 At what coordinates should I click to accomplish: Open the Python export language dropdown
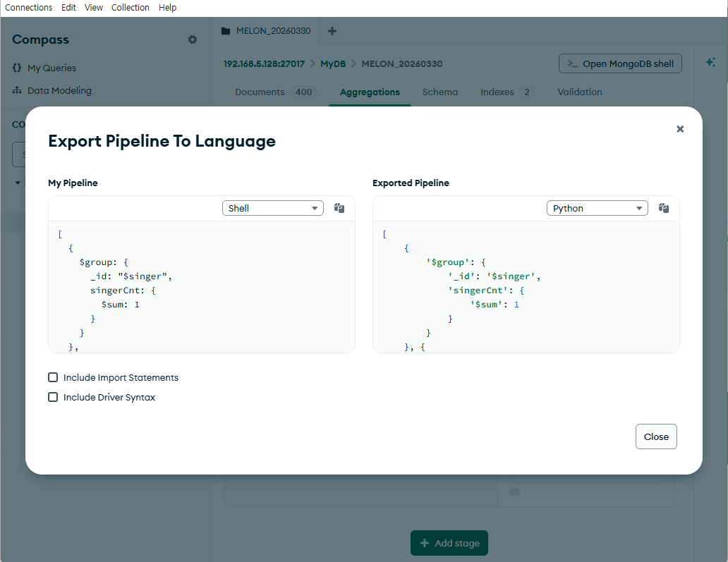[597, 208]
